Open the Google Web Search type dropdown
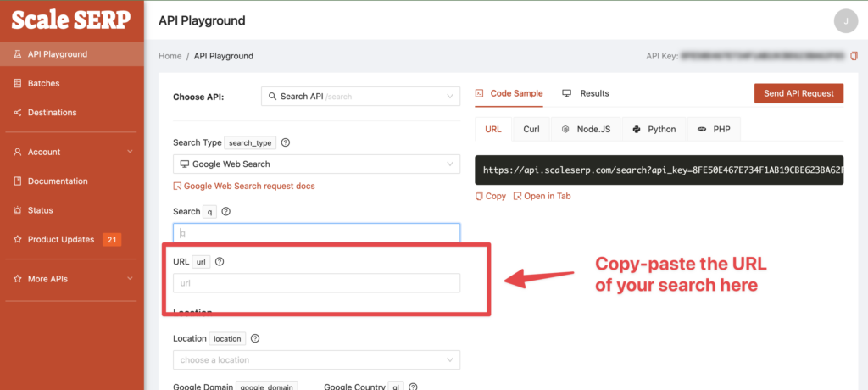The image size is (868, 390). coord(317,164)
